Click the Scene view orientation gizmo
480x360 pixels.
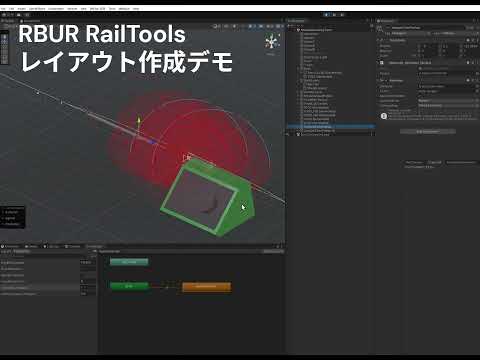point(272,42)
